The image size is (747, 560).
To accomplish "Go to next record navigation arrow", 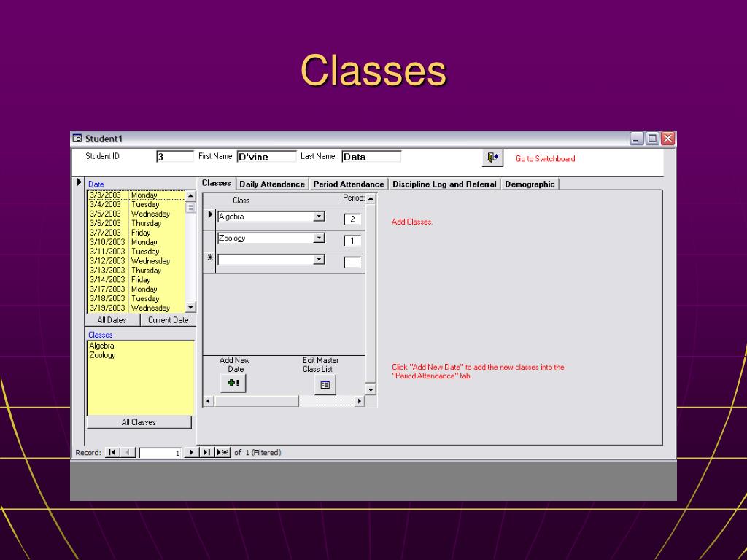I will [x=191, y=452].
